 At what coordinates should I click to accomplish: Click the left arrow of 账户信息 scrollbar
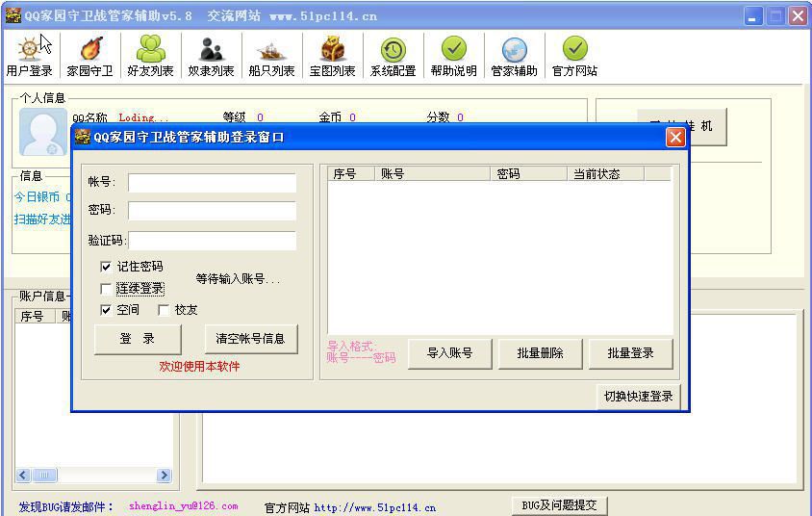click(23, 475)
